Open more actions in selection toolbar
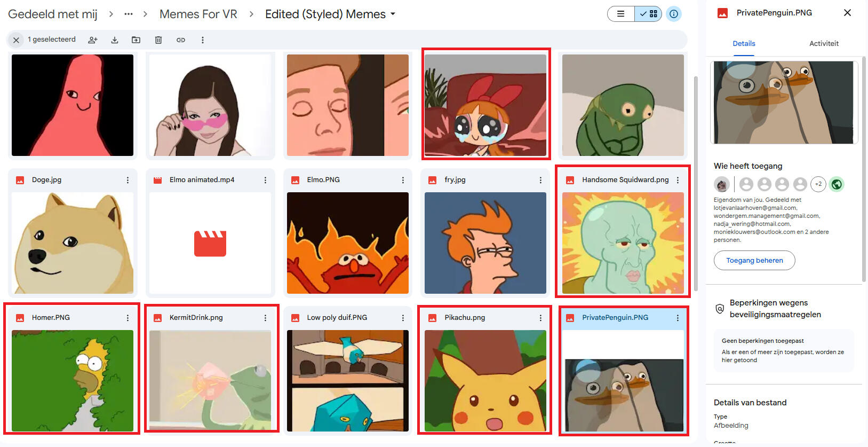868x447 pixels. (203, 40)
